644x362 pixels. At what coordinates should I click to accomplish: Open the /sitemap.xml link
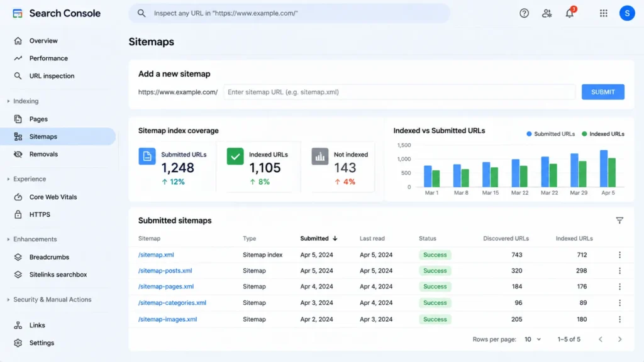(x=156, y=255)
